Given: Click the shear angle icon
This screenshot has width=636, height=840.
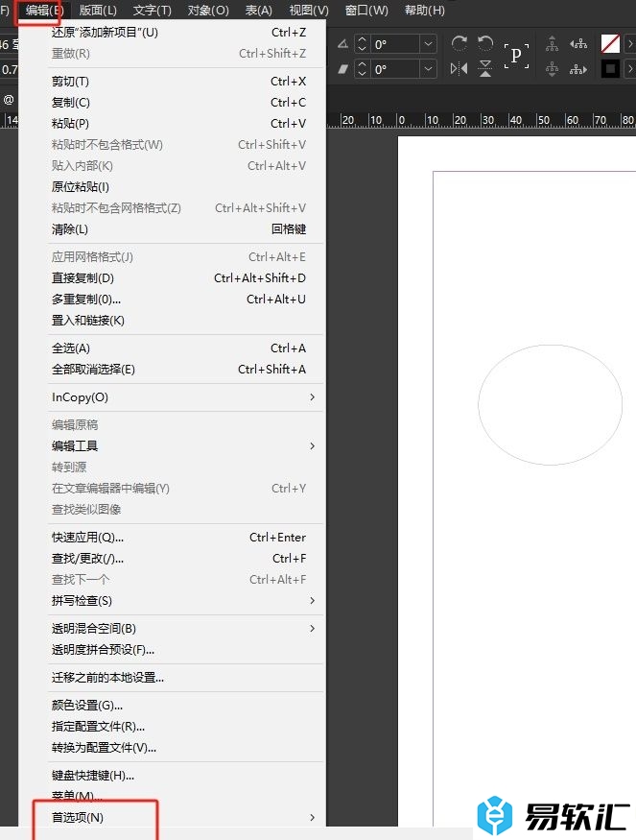Looking at the screenshot, I should 342,69.
